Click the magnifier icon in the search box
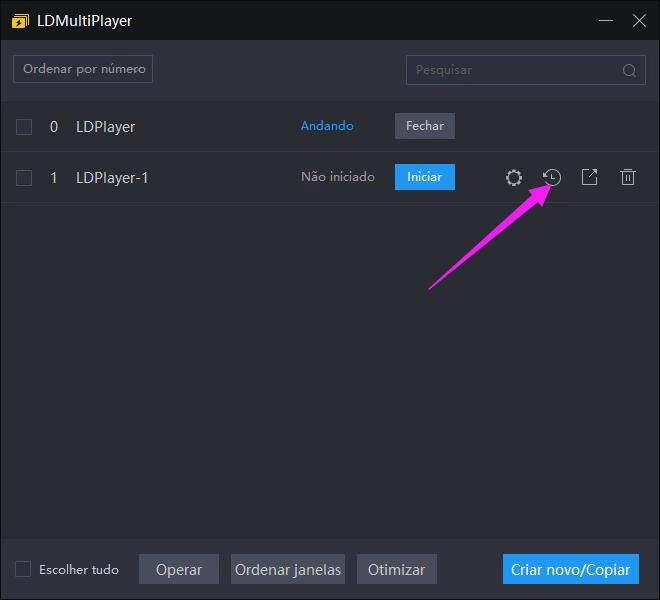Screen dimensions: 660x600 (629, 70)
